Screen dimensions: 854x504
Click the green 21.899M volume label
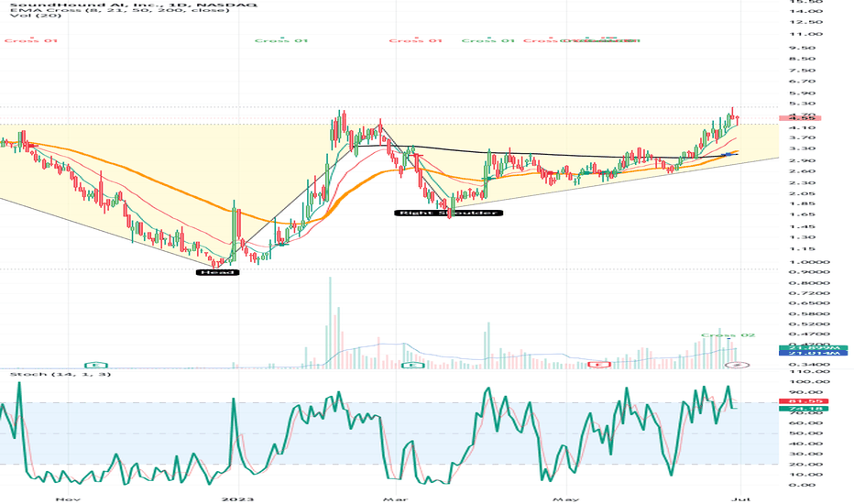(813, 347)
